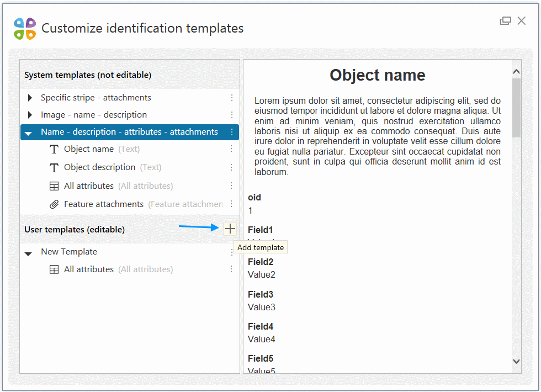The width and height of the screenshot is (541, 392).
Task: Select the Object name text element
Action: pyautogui.click(x=89, y=149)
